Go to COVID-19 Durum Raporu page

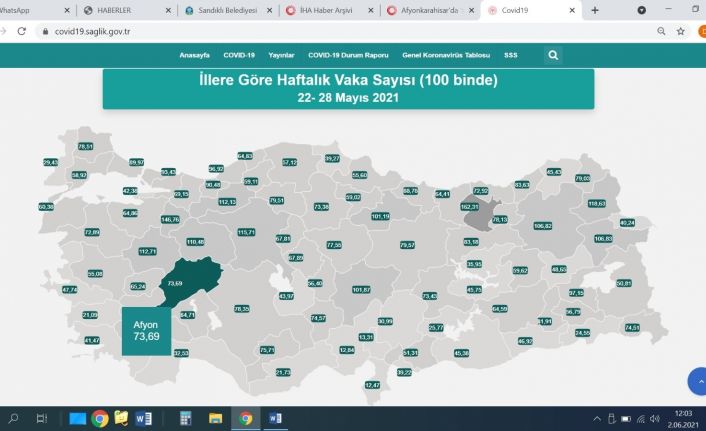[348, 55]
